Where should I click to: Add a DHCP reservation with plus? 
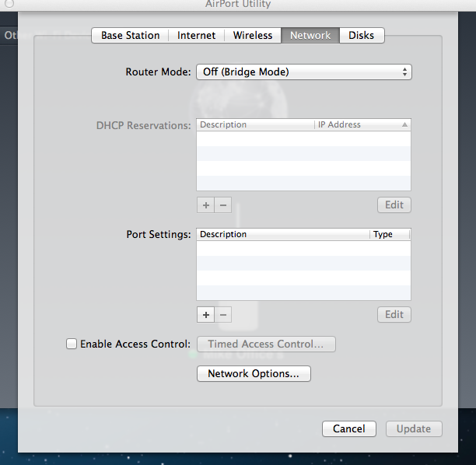pos(206,205)
